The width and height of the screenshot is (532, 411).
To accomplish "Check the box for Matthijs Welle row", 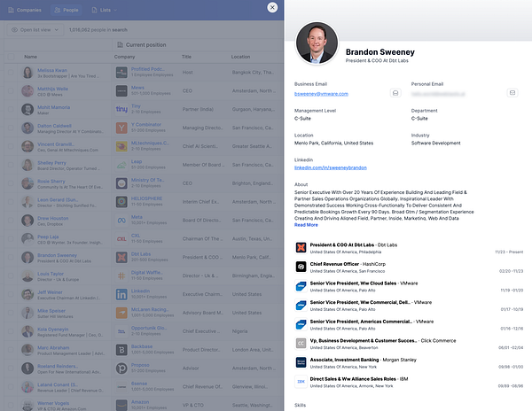I will tap(11, 91).
